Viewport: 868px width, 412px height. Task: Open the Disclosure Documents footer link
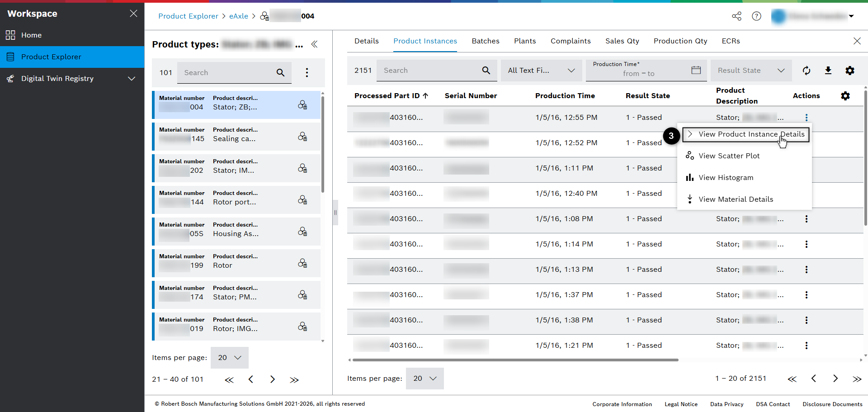click(x=832, y=404)
